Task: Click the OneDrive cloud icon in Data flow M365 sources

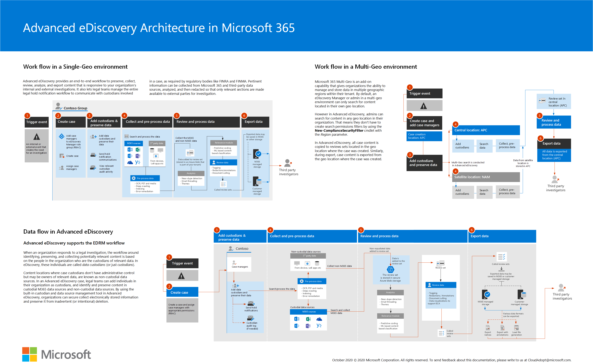Action: click(x=319, y=319)
